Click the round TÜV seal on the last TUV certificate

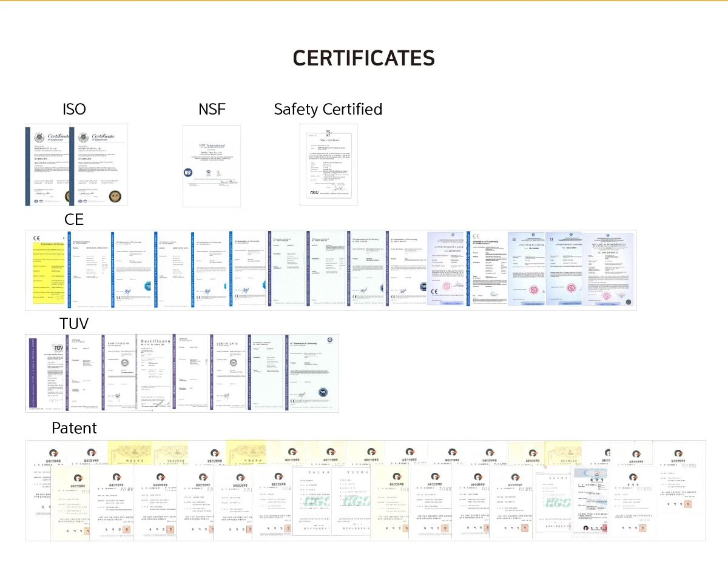tap(322, 390)
